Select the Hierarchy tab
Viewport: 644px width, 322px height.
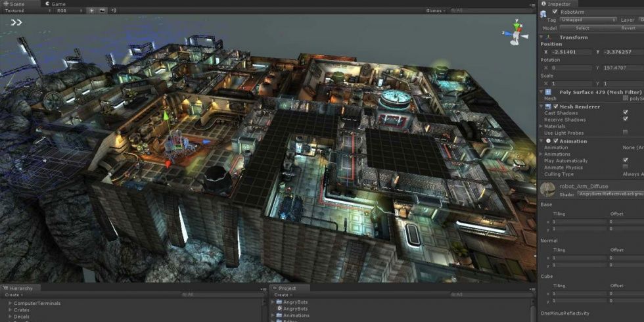click(x=20, y=288)
